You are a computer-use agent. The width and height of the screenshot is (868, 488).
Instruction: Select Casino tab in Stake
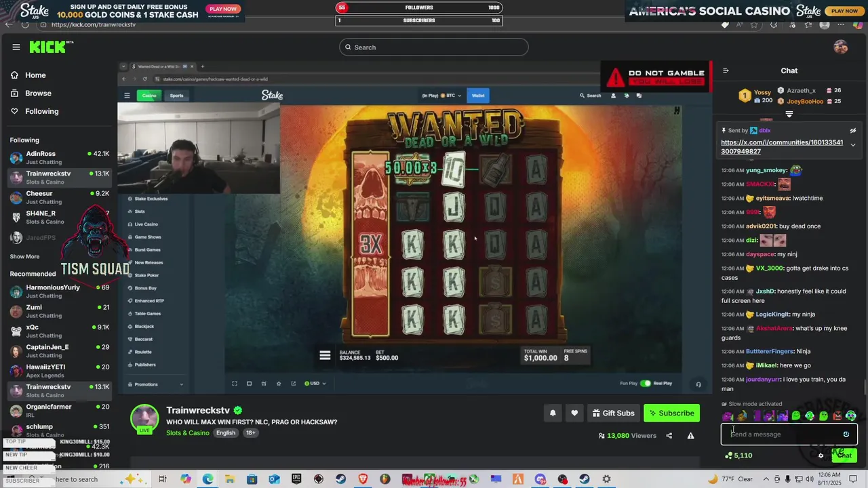coord(149,96)
